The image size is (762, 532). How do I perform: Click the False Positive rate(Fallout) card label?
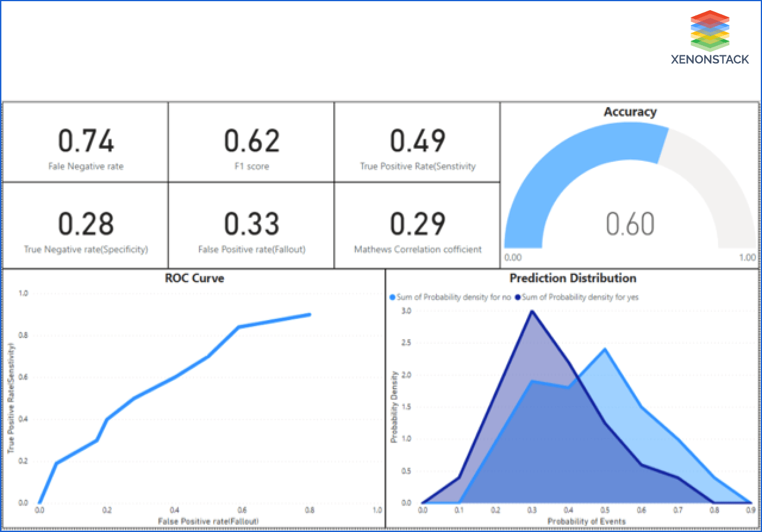point(252,249)
